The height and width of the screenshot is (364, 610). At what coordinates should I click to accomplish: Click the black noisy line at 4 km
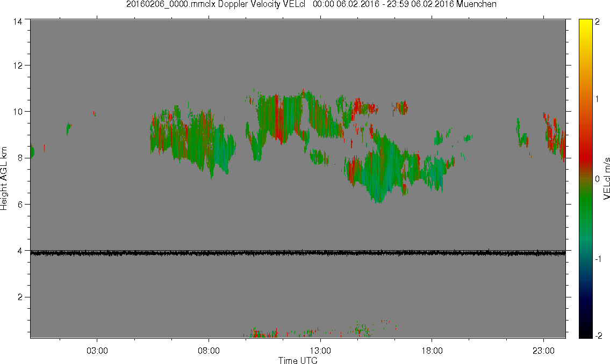coord(298,253)
